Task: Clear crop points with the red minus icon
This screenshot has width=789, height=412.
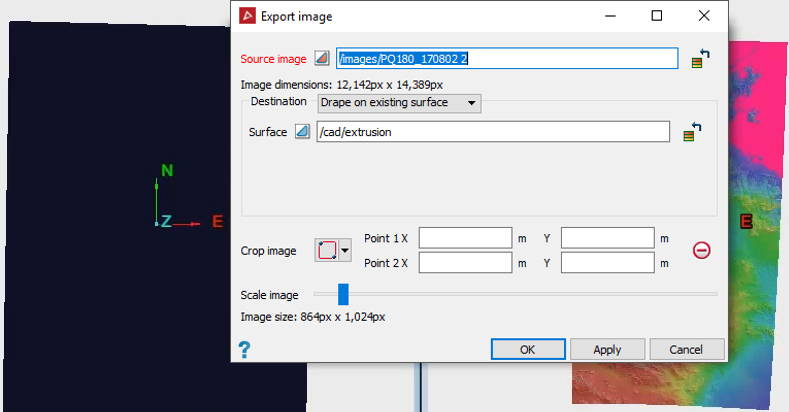Action: point(701,250)
